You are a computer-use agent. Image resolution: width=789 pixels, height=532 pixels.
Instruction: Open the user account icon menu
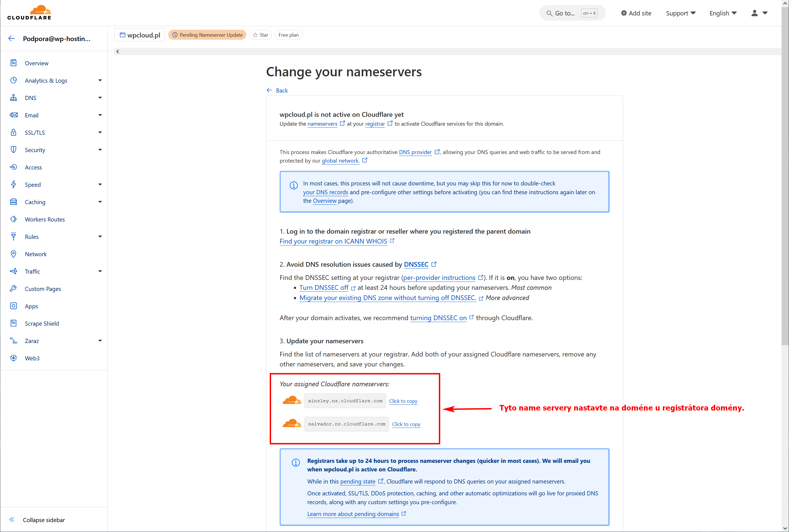click(x=759, y=13)
